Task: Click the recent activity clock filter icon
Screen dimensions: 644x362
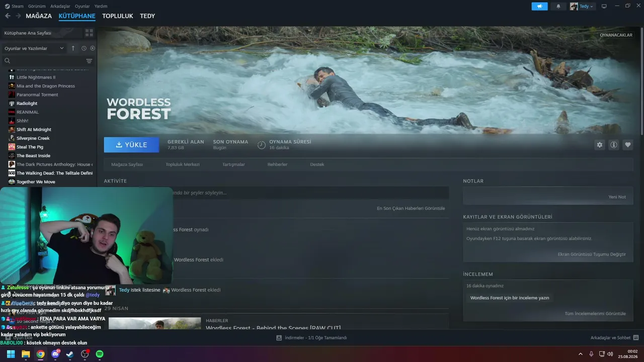Action: [84, 48]
